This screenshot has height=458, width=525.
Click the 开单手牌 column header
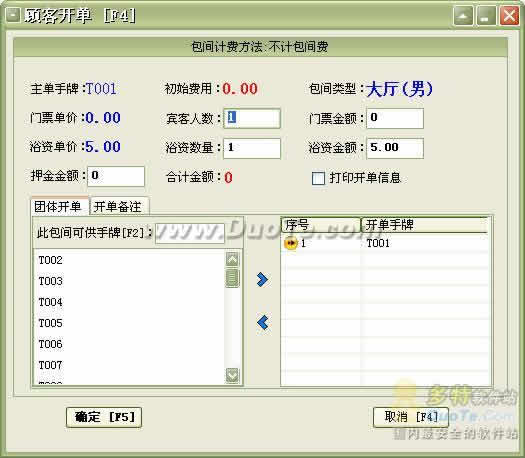tap(425, 225)
